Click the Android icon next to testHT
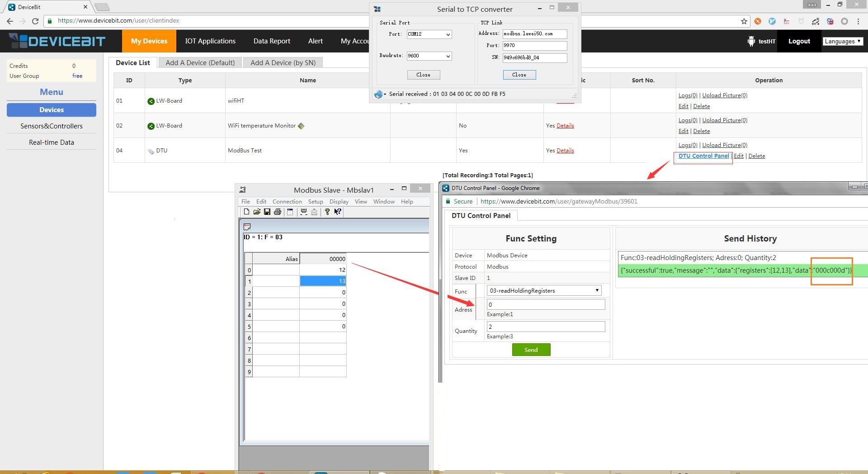The image size is (868, 474). [x=751, y=41]
